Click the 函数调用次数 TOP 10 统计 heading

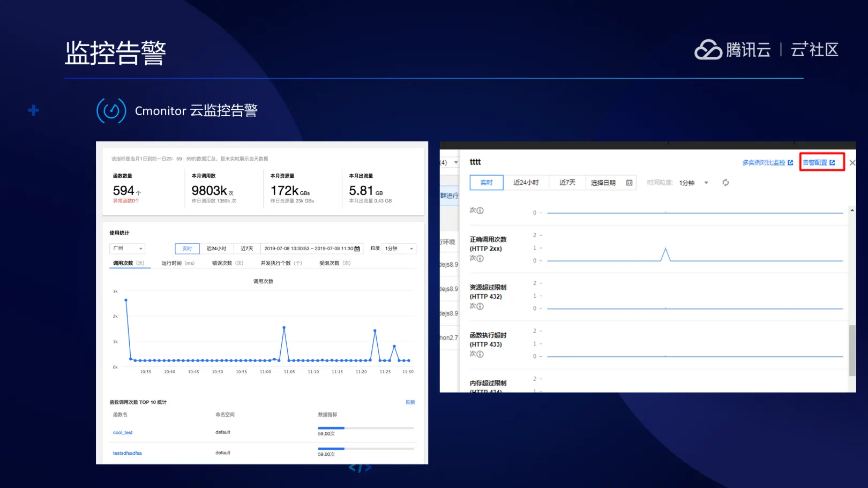(138, 402)
